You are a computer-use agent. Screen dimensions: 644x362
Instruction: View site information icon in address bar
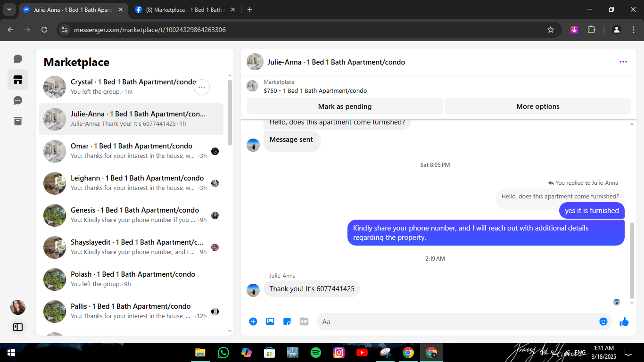(x=65, y=30)
